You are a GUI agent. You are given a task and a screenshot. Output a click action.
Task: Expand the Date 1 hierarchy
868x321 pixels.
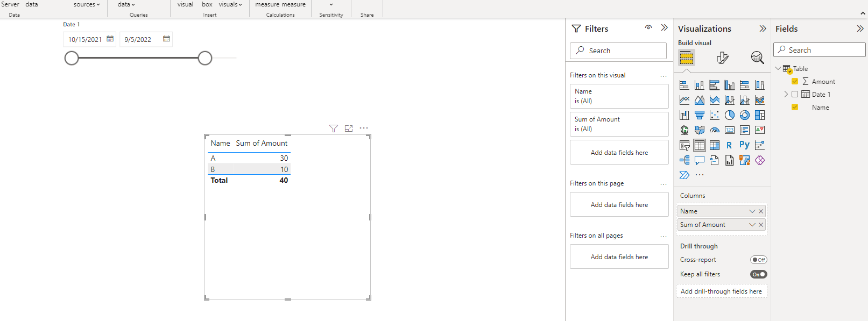point(786,95)
